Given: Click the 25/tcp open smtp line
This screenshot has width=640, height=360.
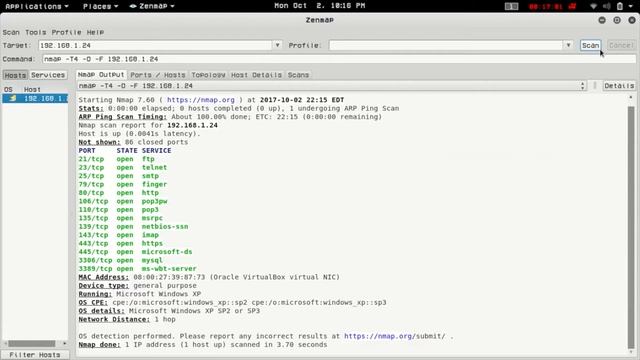Looking at the screenshot, I should tap(118, 176).
